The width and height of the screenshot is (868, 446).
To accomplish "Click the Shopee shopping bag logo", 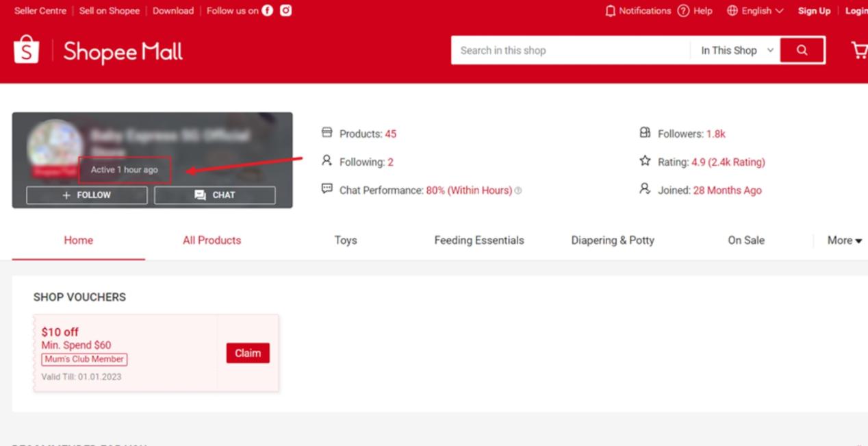I will [27, 50].
